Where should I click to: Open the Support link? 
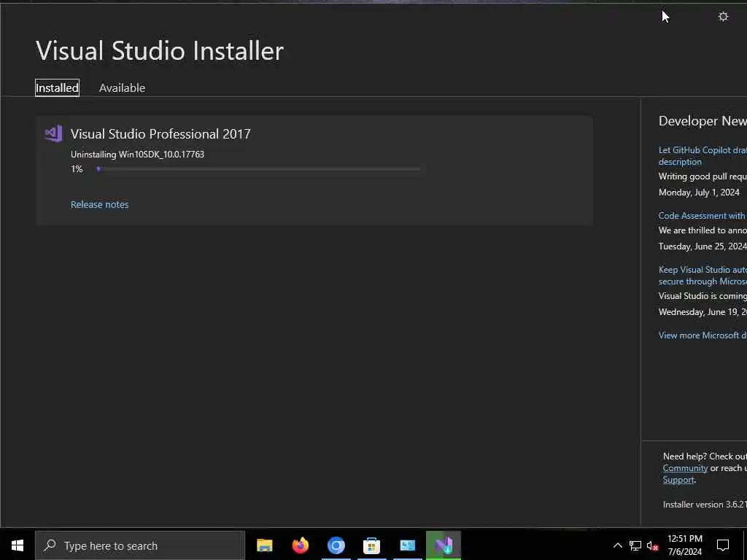coord(678,480)
